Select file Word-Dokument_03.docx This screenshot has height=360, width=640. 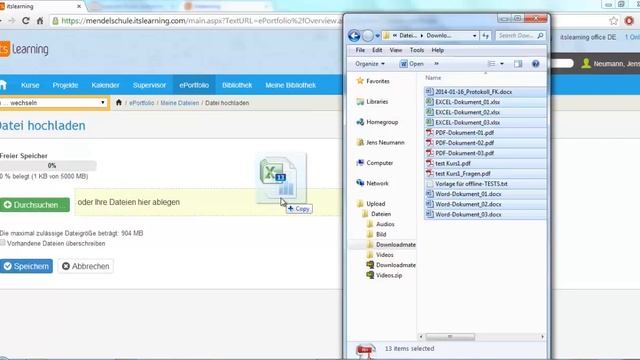[485, 214]
